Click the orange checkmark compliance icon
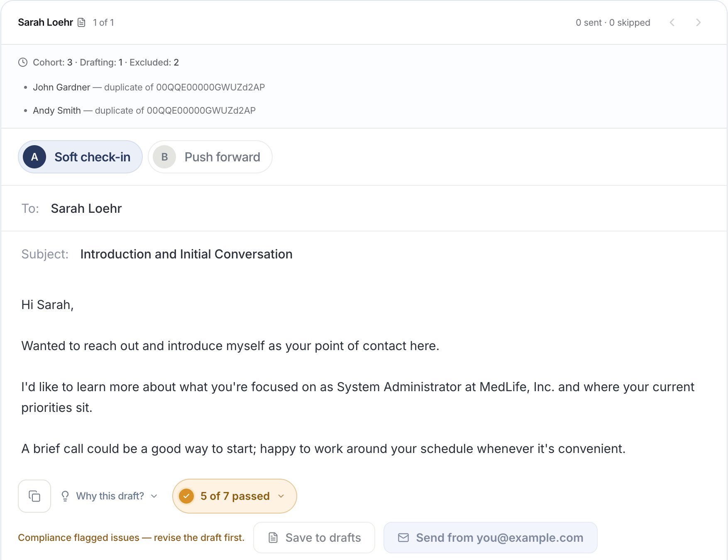 point(186,496)
